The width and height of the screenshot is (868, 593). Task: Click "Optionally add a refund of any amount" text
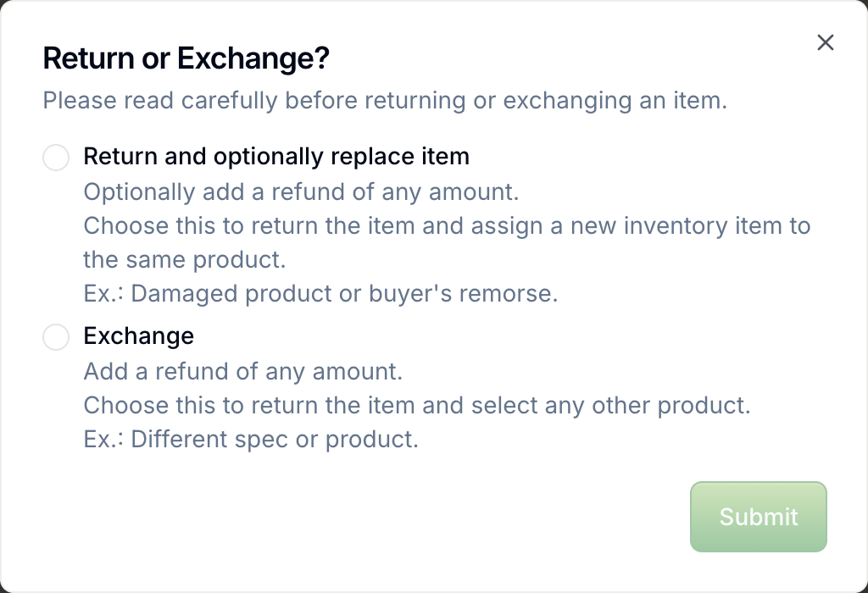(301, 192)
